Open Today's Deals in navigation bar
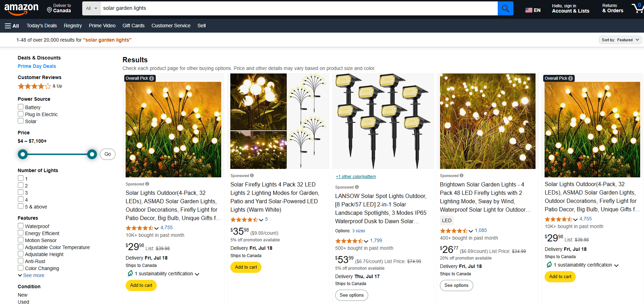Viewport: 644px width, 304px height. pos(42,26)
